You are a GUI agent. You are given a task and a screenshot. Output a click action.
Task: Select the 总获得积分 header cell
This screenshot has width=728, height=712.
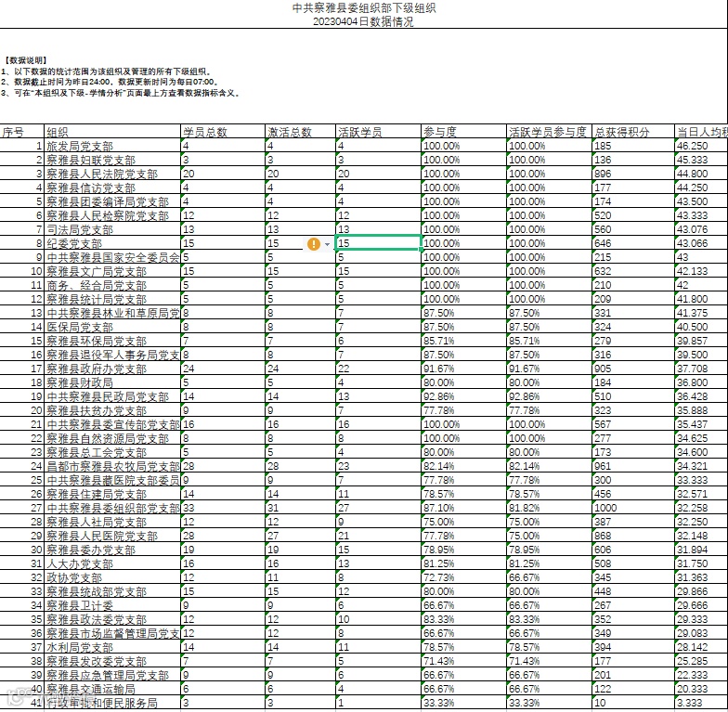pyautogui.click(x=633, y=132)
